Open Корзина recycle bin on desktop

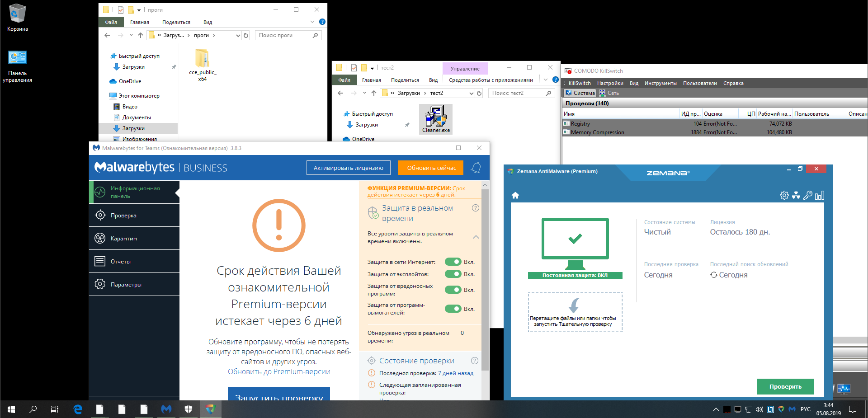click(18, 18)
